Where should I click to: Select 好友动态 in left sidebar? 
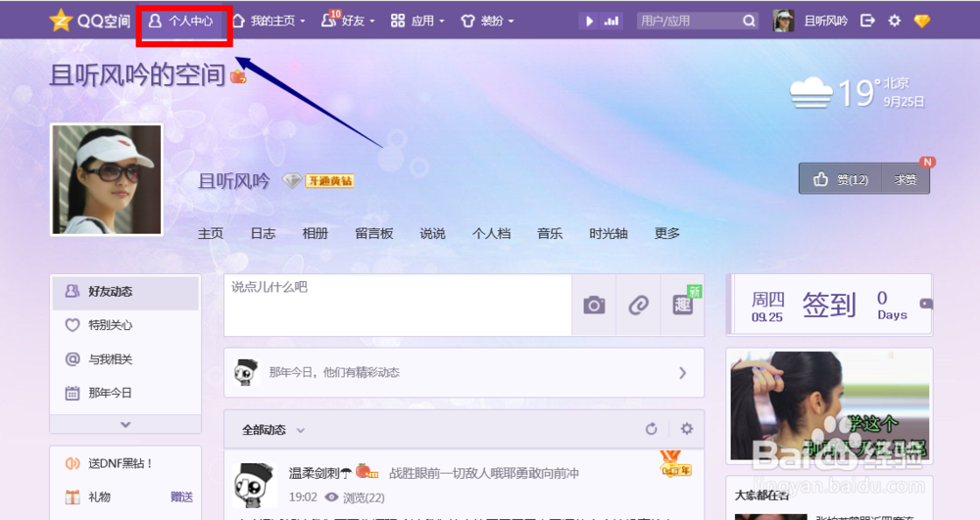tap(125, 292)
